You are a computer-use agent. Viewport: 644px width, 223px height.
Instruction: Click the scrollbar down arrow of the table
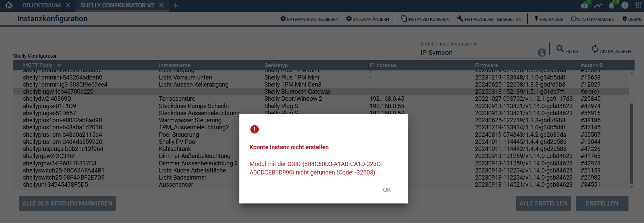[632, 187]
